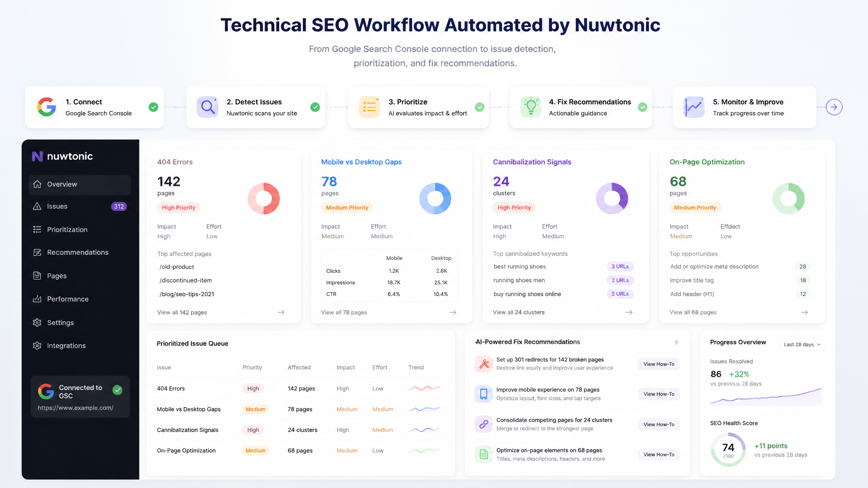Screen dimensions: 868x488
Task: Click green checkmark on step 1 Connect
Action: pyautogui.click(x=153, y=107)
